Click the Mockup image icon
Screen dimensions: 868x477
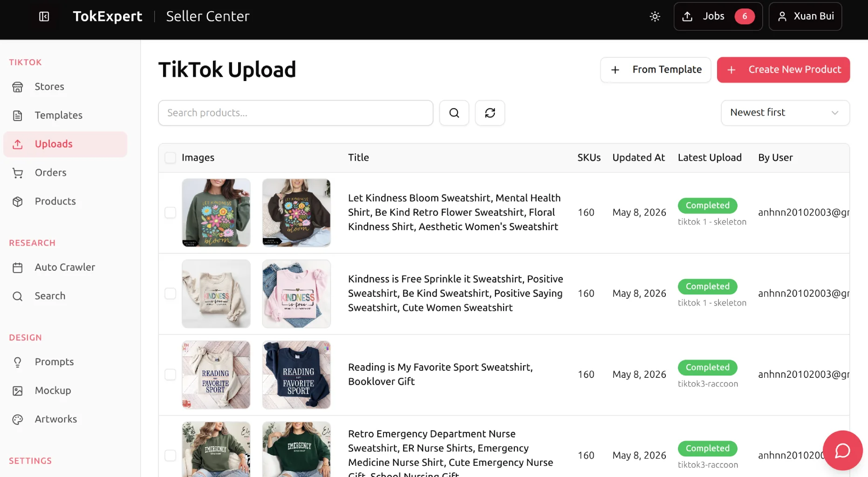pyautogui.click(x=18, y=391)
